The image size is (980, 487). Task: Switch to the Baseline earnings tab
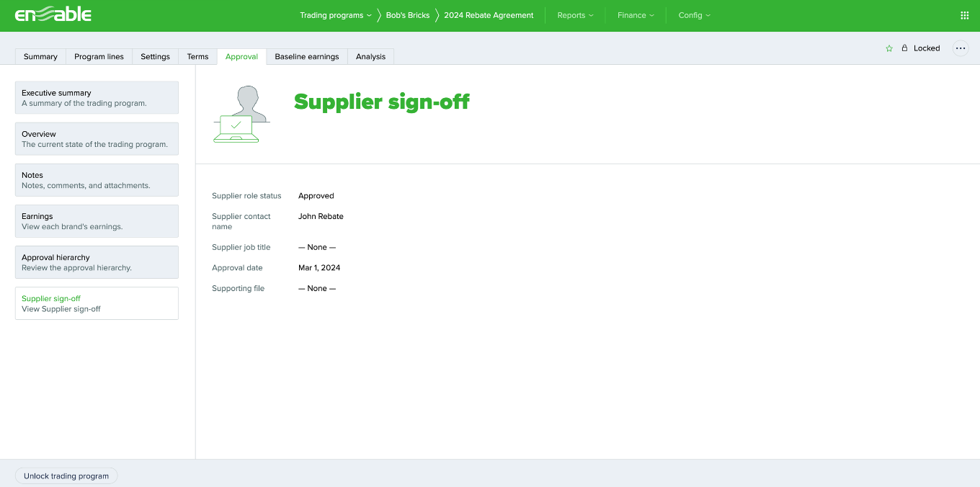click(306, 56)
